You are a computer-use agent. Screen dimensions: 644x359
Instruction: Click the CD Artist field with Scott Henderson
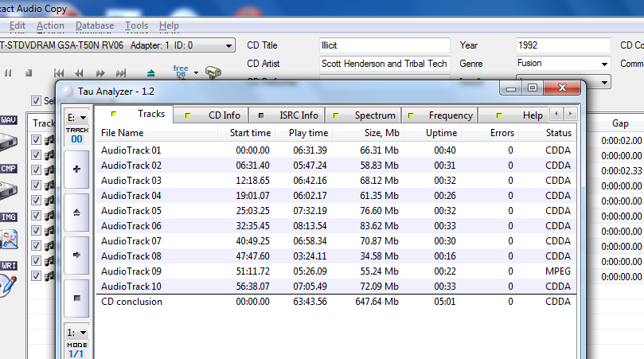tap(384, 64)
